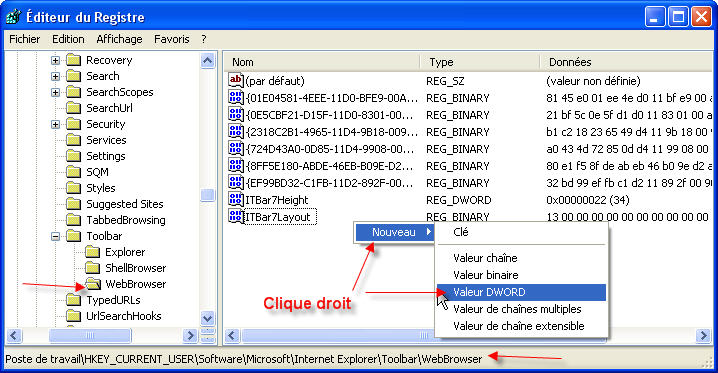Click the values pane horizontal scrollbar right arrow
Screen dimensions: 718x373
[x=703, y=336]
